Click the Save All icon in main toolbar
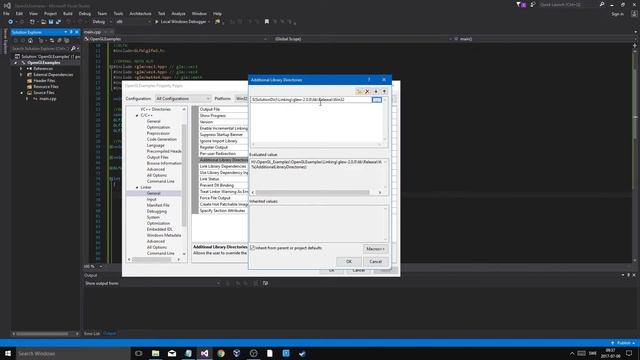The width and height of the screenshot is (640, 360). coord(58,22)
